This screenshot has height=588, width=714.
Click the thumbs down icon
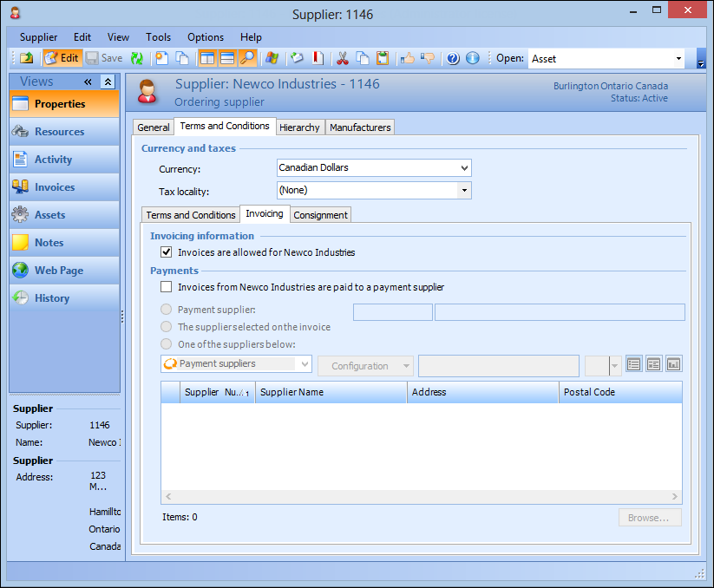click(x=427, y=58)
